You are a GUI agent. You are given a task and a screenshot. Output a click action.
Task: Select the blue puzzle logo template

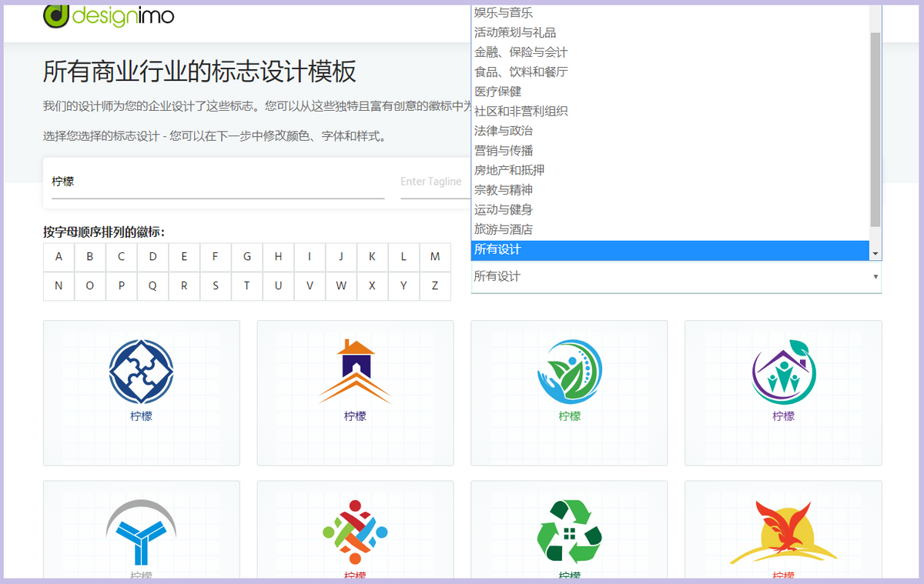(x=142, y=393)
